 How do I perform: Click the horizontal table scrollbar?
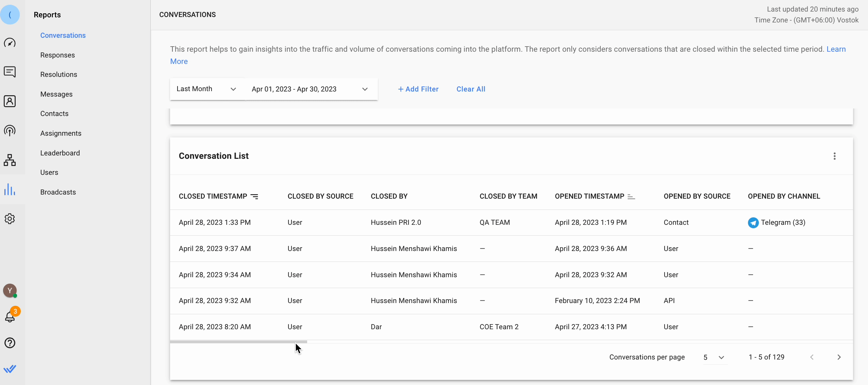click(238, 342)
